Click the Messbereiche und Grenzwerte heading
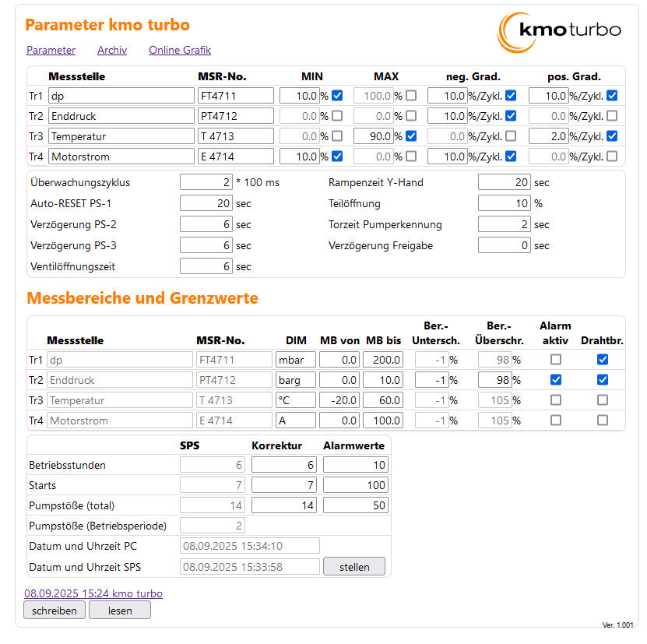This screenshot has width=647, height=644. (142, 297)
